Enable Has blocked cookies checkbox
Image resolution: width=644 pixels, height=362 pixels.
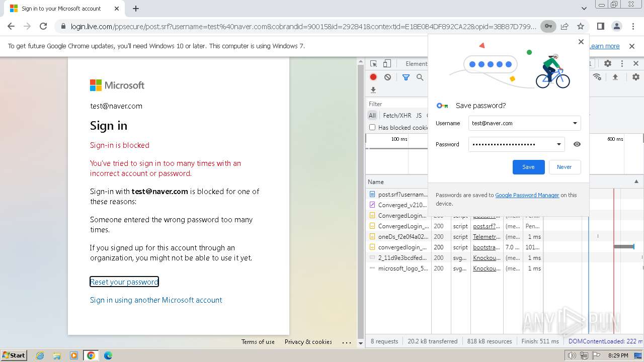[372, 127]
